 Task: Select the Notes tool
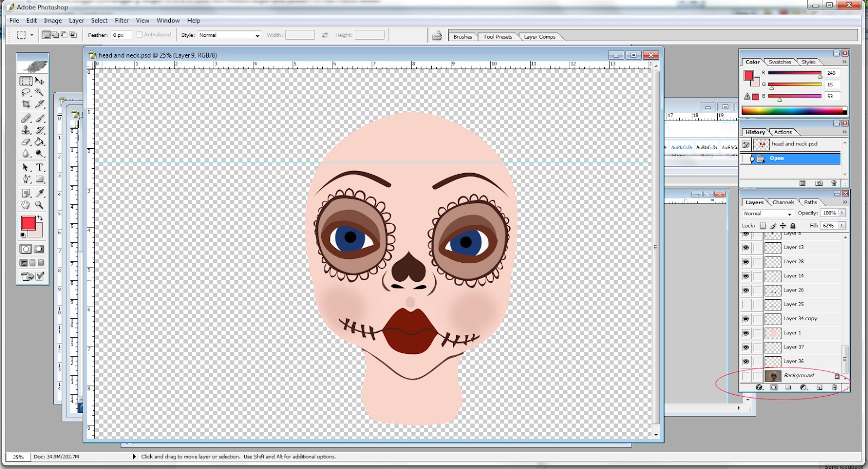pyautogui.click(x=25, y=193)
